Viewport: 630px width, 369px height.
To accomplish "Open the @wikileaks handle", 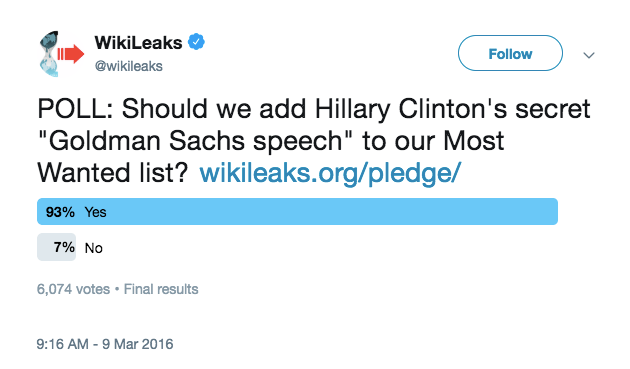I will 129,66.
